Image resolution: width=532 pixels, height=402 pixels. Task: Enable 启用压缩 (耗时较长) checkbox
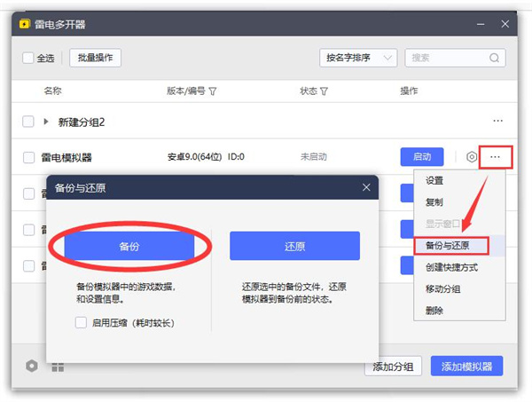click(81, 322)
